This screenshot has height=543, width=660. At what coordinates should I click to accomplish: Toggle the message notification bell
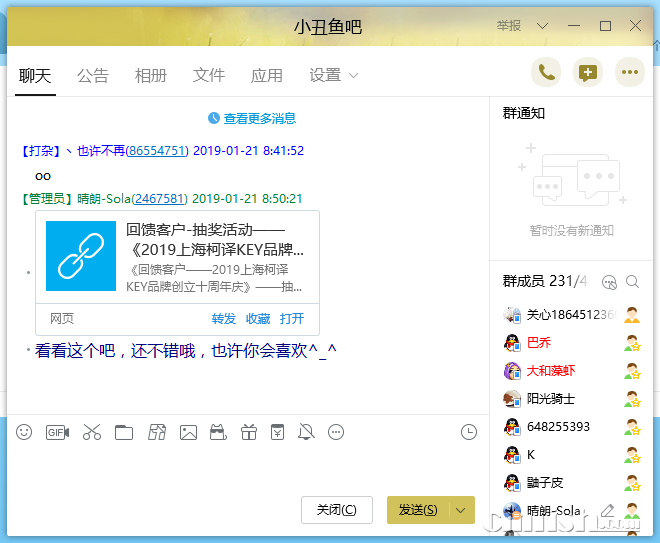click(306, 432)
